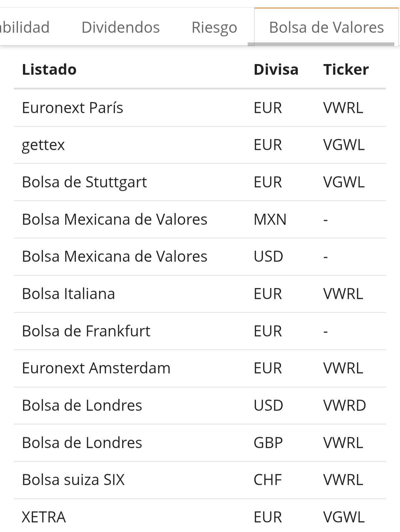Click the Divisa column header
Image resolution: width=400 pixels, height=532 pixels.
pyautogui.click(x=276, y=70)
